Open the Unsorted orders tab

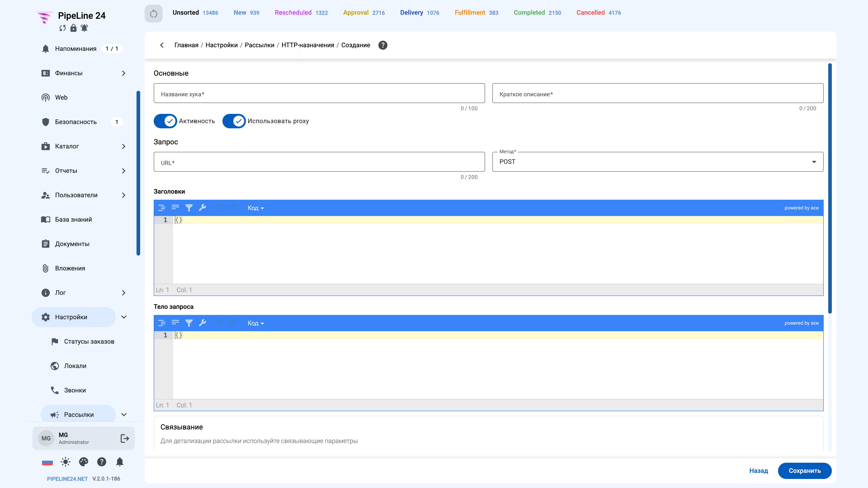195,12
